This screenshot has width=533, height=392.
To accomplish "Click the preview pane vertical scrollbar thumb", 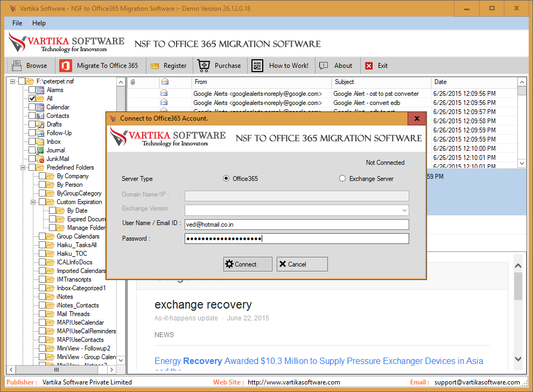I will [518, 286].
